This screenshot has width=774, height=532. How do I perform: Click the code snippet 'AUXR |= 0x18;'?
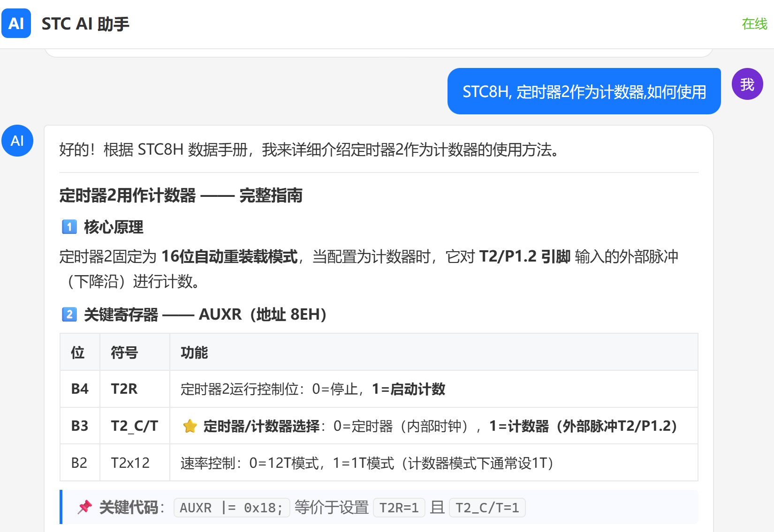(232, 508)
